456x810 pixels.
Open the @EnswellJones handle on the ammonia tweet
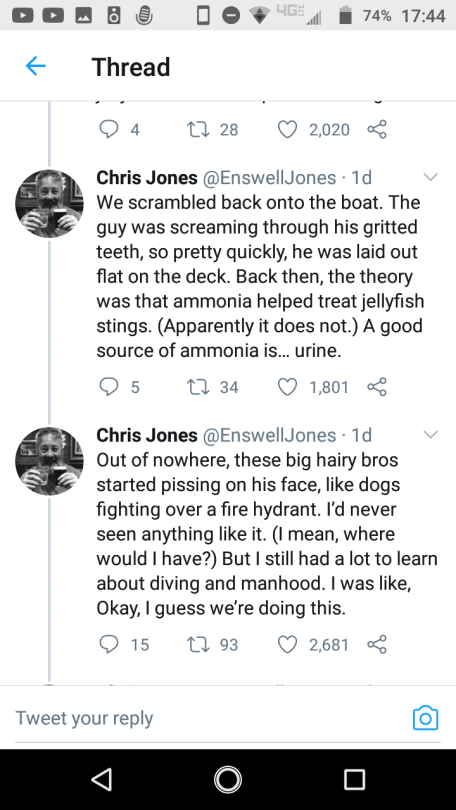pos(269,178)
